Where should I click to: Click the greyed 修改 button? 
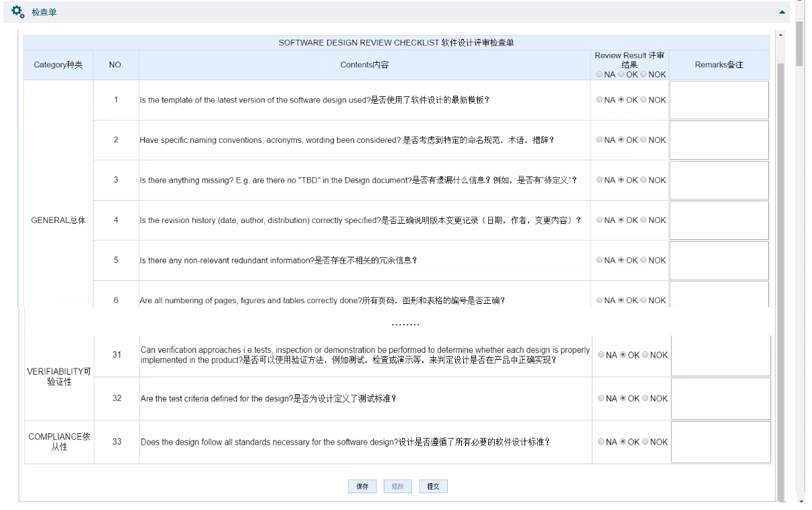pyautogui.click(x=398, y=486)
